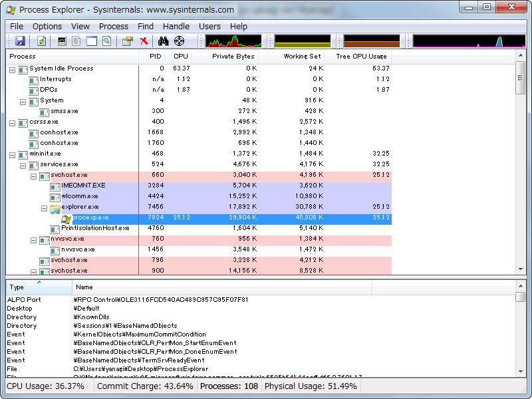The height and width of the screenshot is (399, 532).
Task: Collapse the wininit.exe process tree branch
Action: [13, 153]
